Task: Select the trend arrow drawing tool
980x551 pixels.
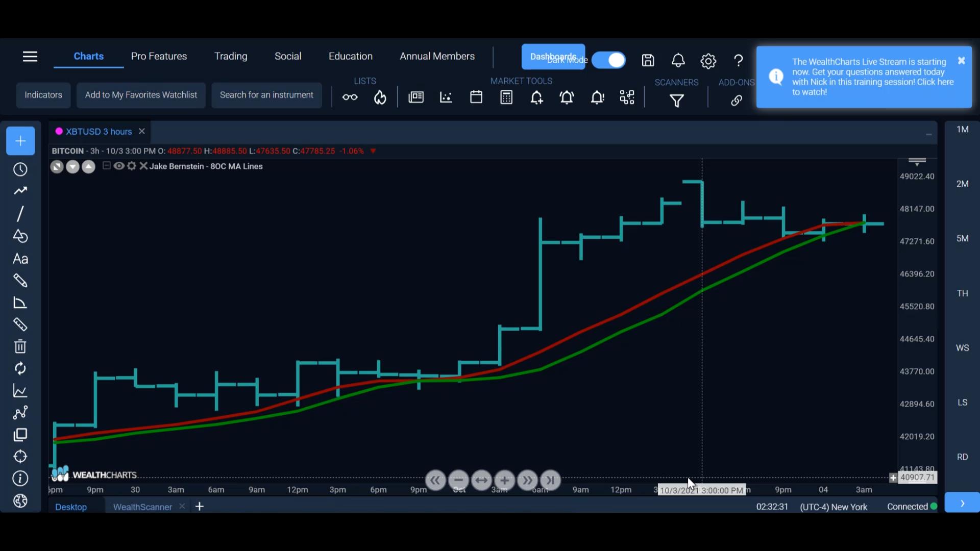Action: click(x=20, y=191)
